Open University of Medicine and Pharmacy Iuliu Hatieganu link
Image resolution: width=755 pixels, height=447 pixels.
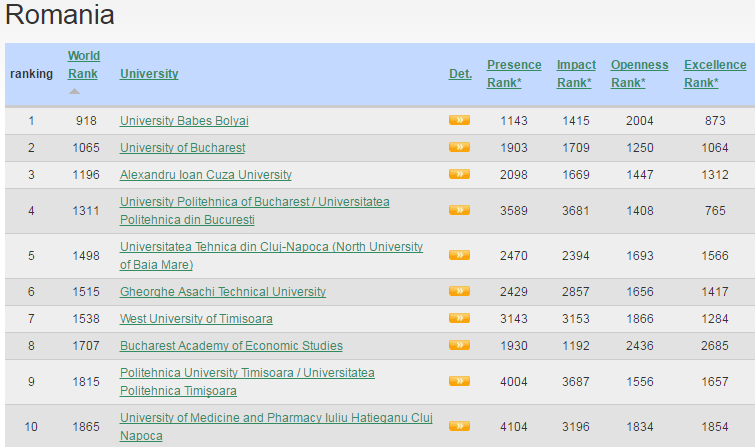pos(276,426)
